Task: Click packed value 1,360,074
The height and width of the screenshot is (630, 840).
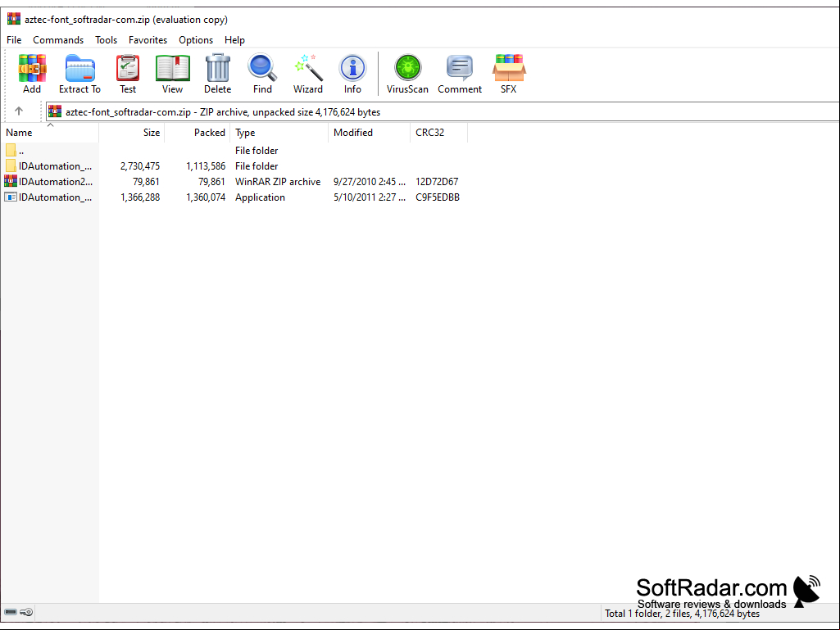Action: click(x=206, y=197)
